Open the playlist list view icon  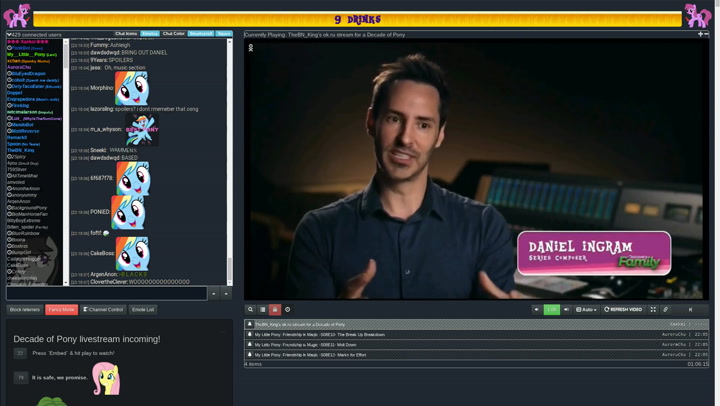click(x=263, y=310)
